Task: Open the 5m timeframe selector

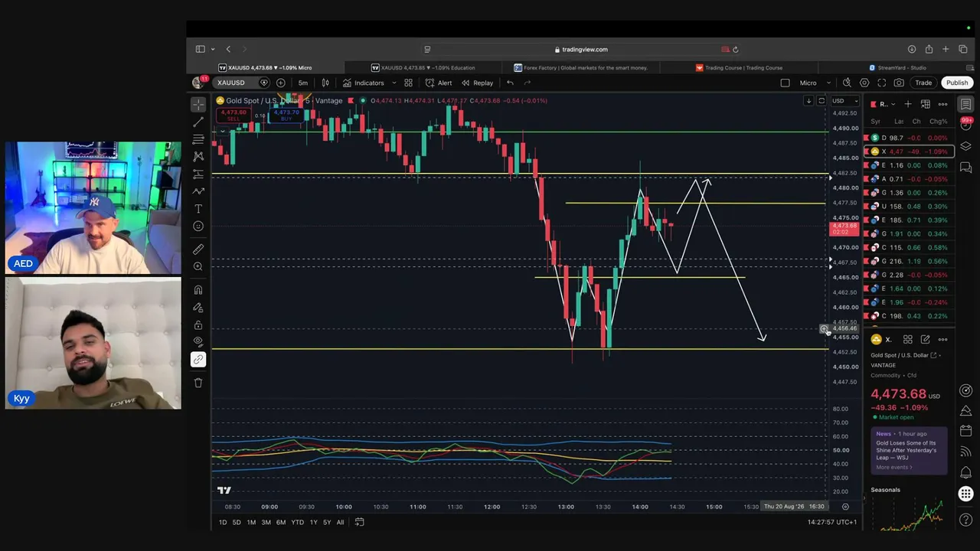Action: (x=303, y=83)
